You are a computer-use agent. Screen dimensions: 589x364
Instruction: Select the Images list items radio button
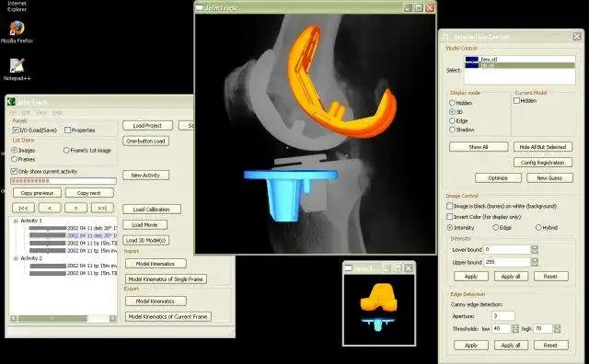click(x=15, y=150)
